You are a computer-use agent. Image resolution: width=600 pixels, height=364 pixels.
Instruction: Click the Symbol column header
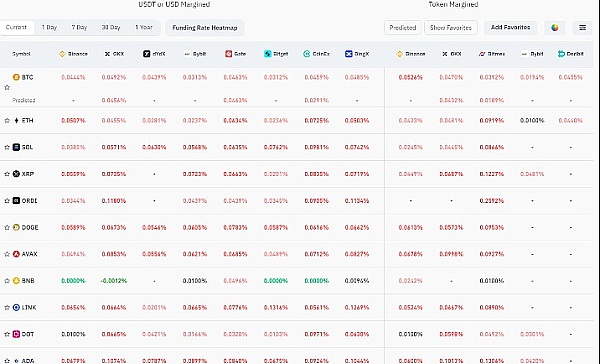coord(21,54)
